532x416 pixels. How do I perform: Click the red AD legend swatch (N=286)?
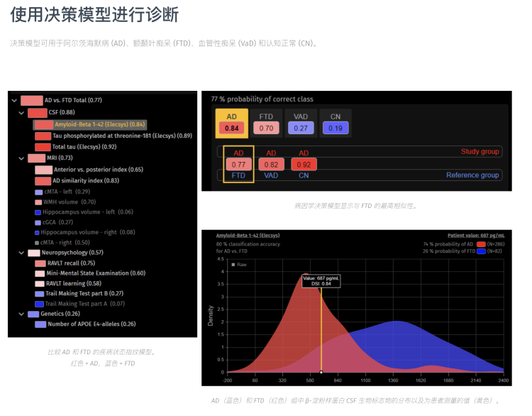coord(481,244)
